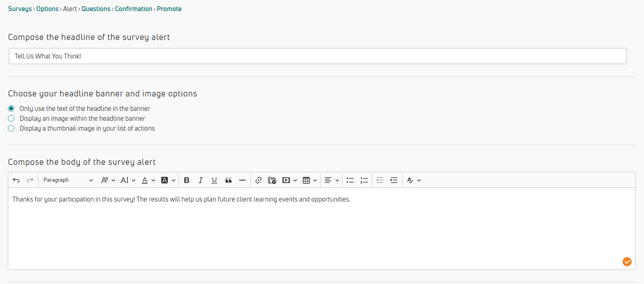The width and height of the screenshot is (644, 284).
Task: Increase indent of the paragraph
Action: pyautogui.click(x=394, y=180)
